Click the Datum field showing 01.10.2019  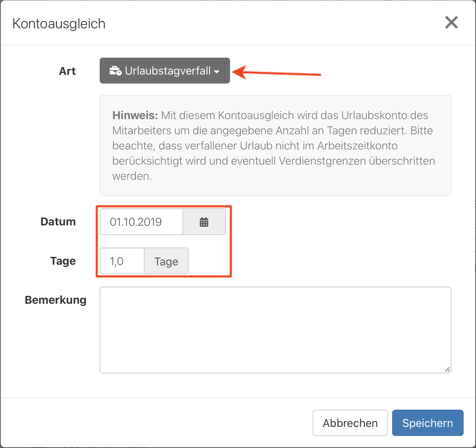141,222
